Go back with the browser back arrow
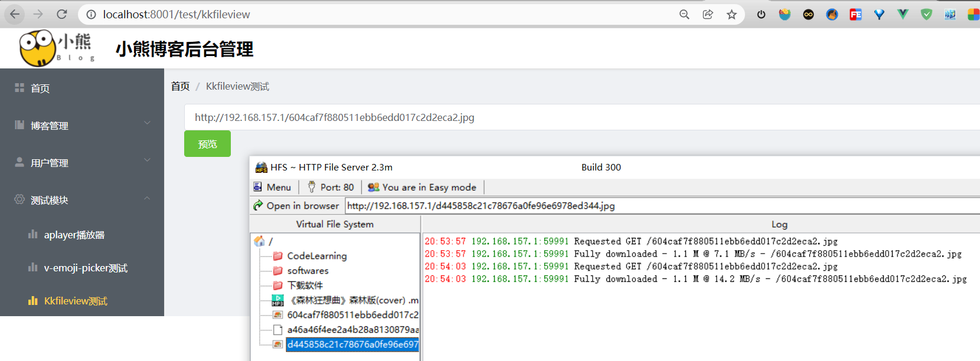This screenshot has height=361, width=980. tap(15, 14)
